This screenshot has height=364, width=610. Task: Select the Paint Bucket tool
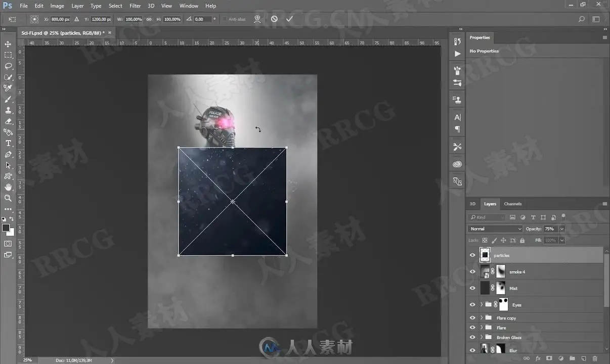coord(8,132)
